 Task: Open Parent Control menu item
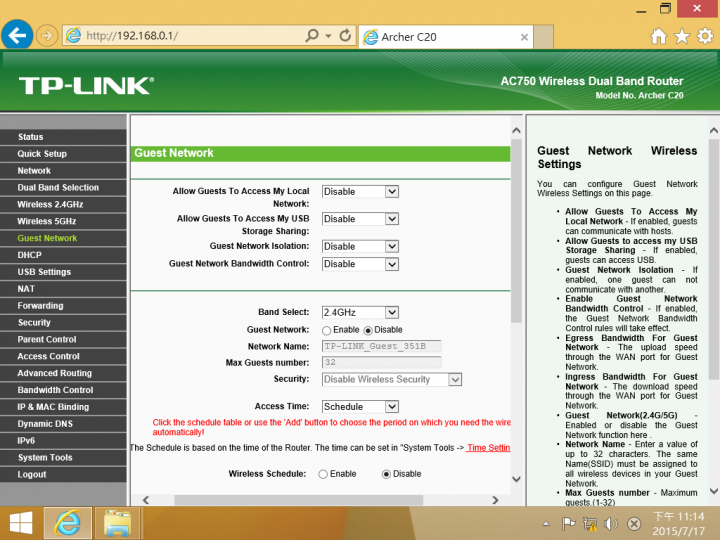pos(63,339)
